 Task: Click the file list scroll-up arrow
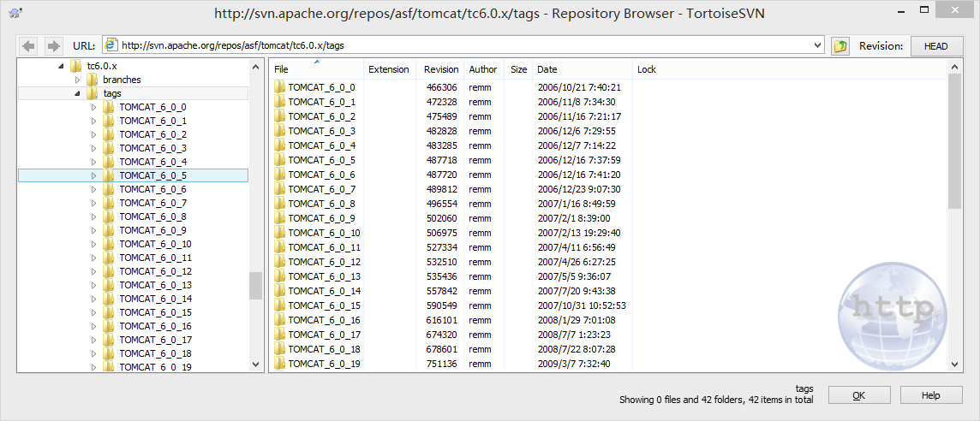(x=954, y=67)
